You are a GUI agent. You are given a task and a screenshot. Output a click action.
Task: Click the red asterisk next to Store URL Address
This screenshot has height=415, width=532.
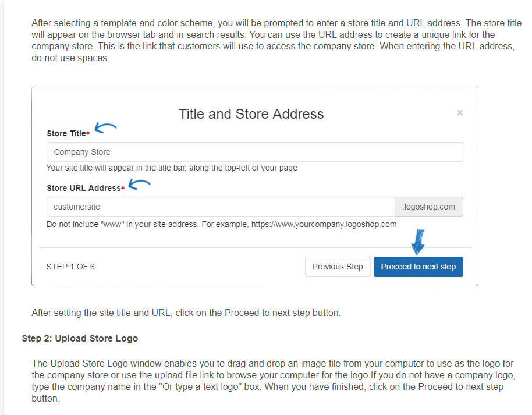click(123, 188)
